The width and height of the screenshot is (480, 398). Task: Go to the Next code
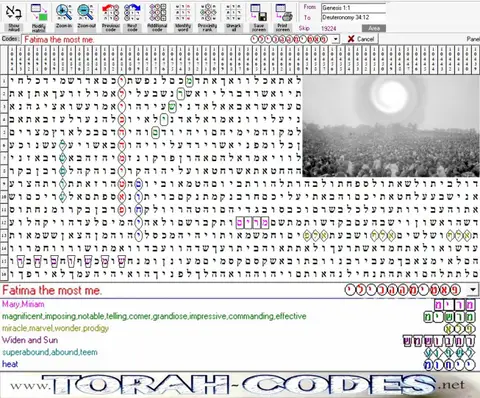coord(132,18)
